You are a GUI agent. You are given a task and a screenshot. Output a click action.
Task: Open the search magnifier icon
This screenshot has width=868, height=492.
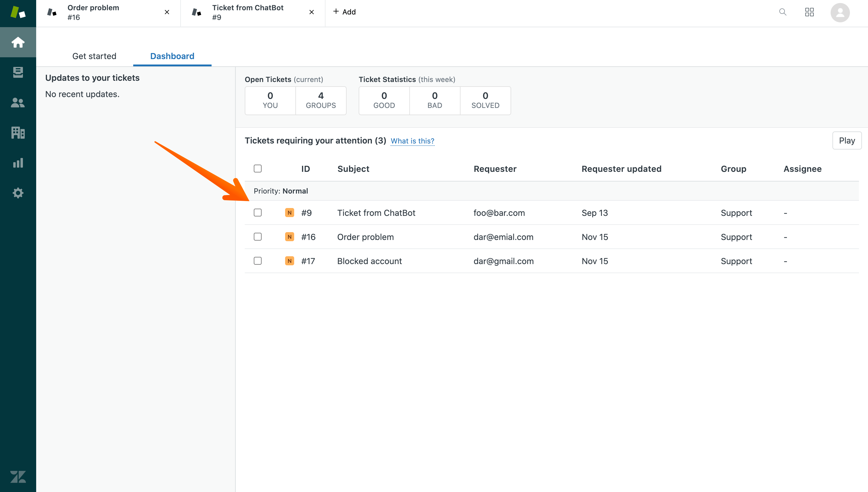[782, 12]
